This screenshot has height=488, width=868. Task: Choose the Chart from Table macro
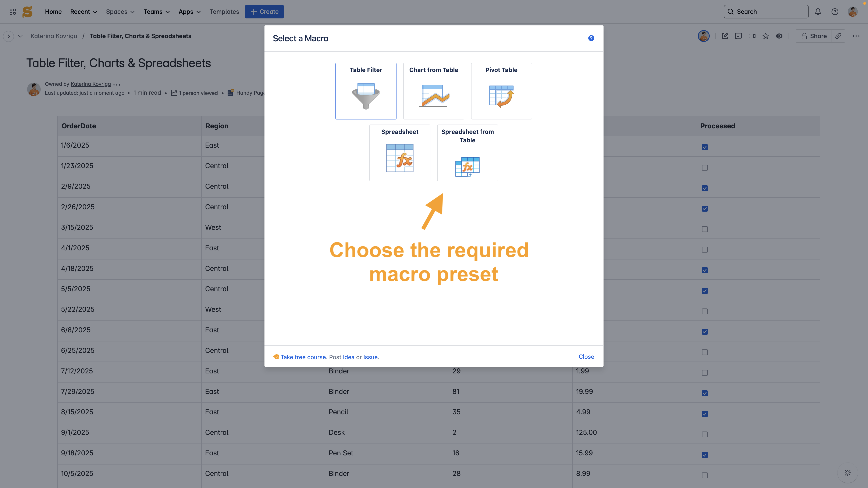point(433,91)
